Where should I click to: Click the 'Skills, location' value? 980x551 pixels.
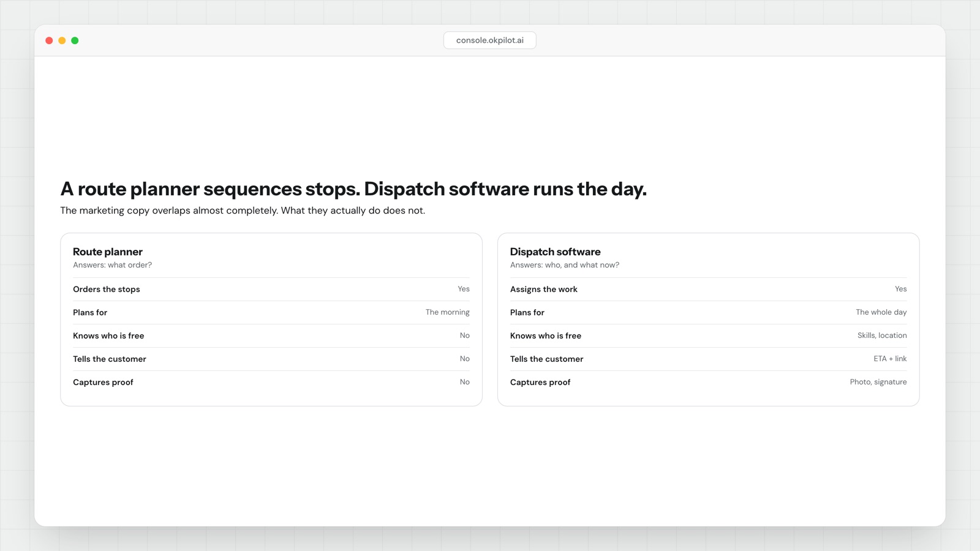882,335
